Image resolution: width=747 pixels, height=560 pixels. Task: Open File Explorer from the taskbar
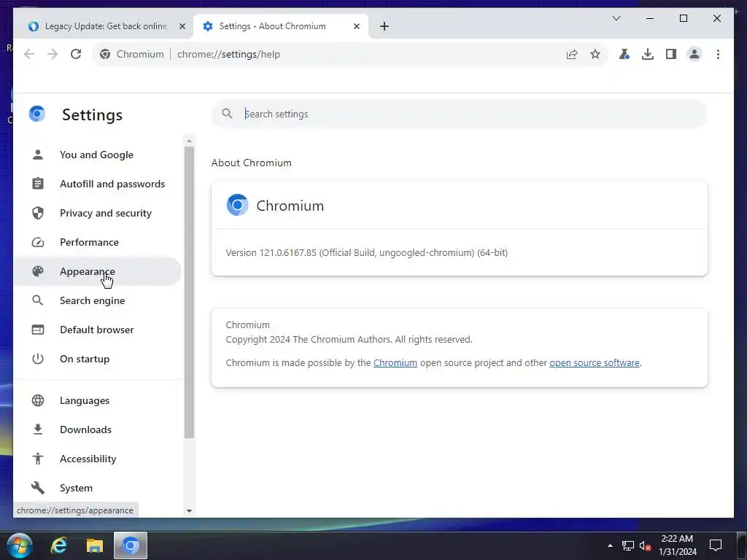[95, 545]
